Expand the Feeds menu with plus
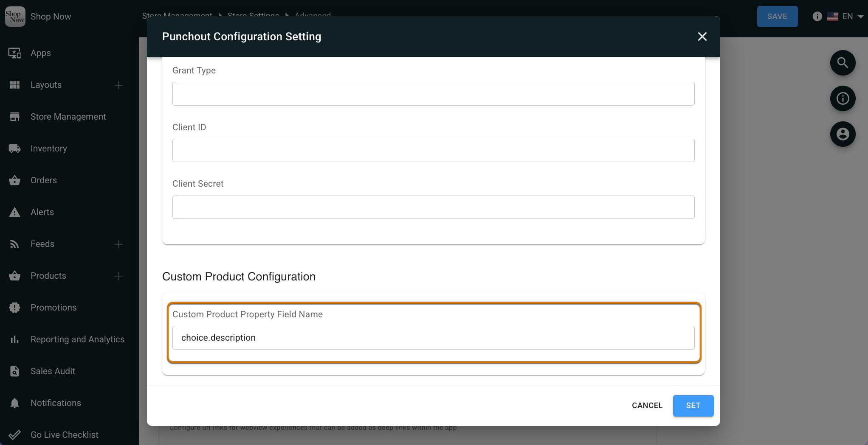 [119, 244]
